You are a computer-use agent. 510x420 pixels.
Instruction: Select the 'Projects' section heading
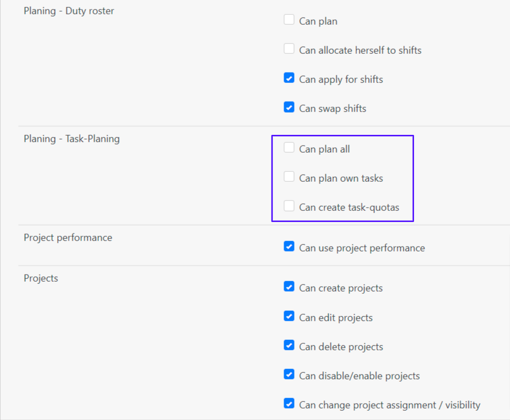click(41, 278)
